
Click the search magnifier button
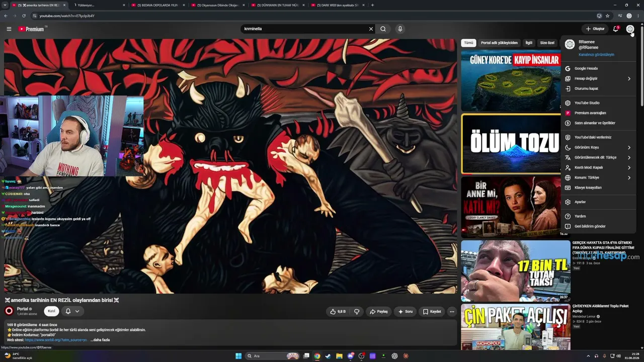coord(383,29)
